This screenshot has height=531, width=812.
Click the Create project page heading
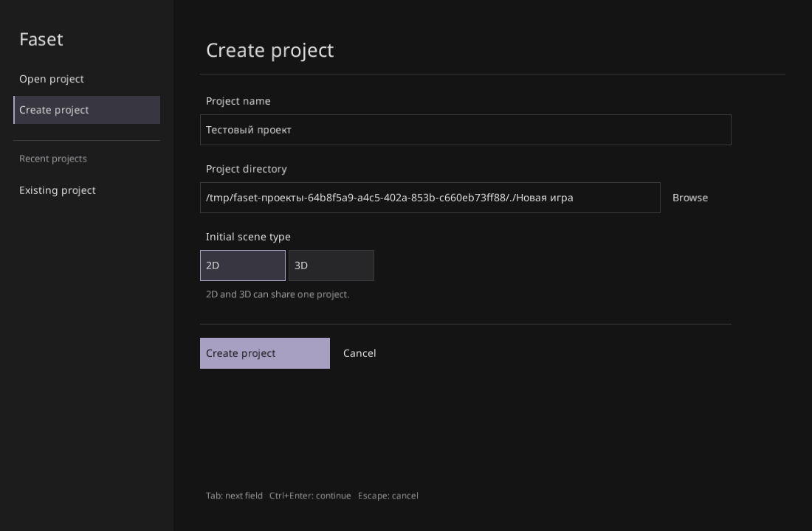pos(269,50)
